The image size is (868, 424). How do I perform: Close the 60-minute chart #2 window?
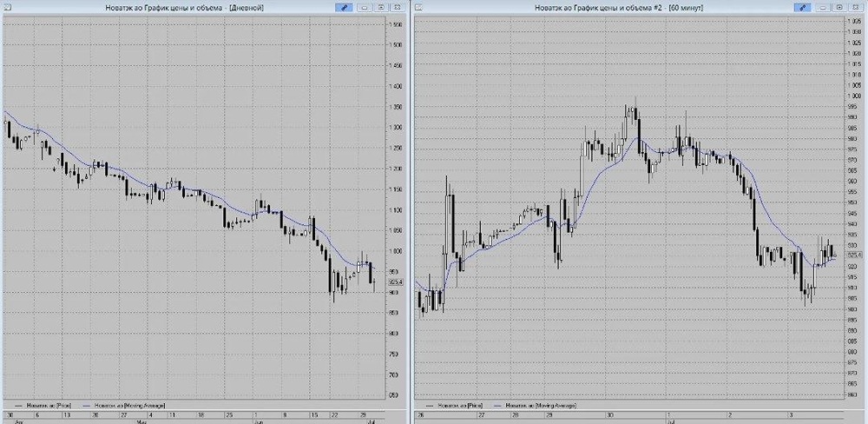855,8
